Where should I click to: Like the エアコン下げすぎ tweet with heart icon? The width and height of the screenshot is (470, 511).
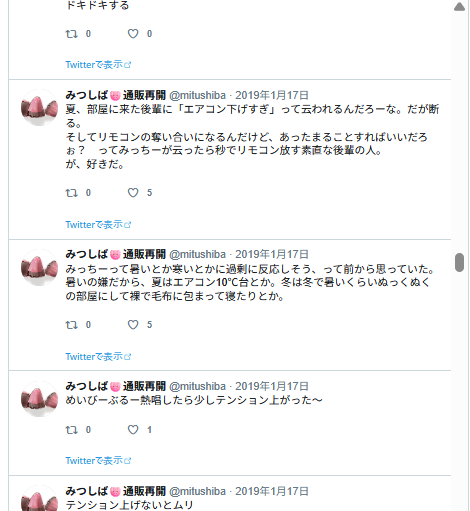(x=133, y=193)
